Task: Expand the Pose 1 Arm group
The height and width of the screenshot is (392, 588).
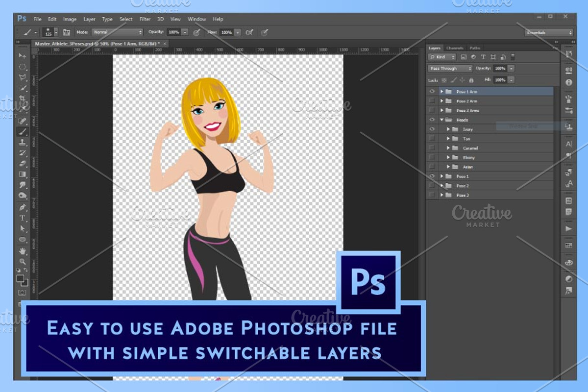Action: (441, 92)
